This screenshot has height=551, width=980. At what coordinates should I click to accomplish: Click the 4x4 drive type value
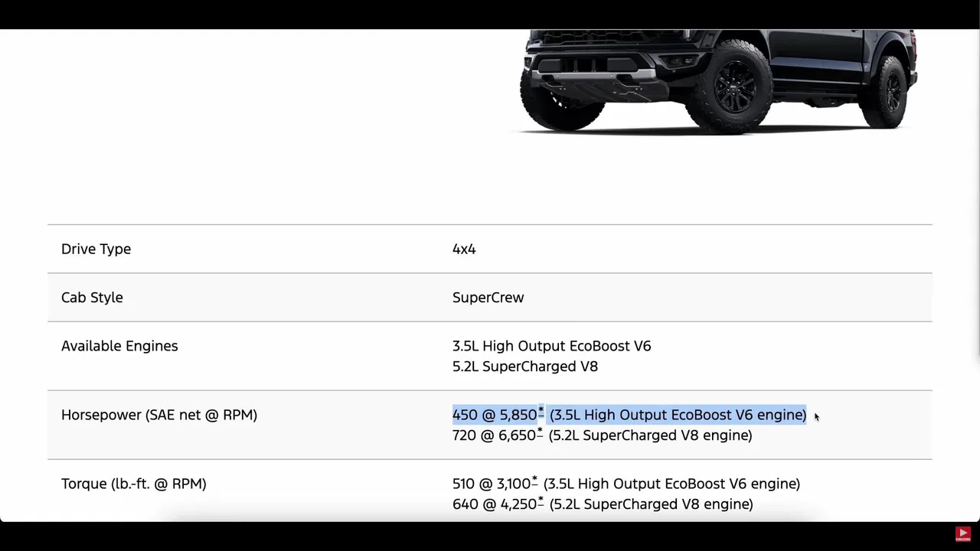[x=464, y=249]
